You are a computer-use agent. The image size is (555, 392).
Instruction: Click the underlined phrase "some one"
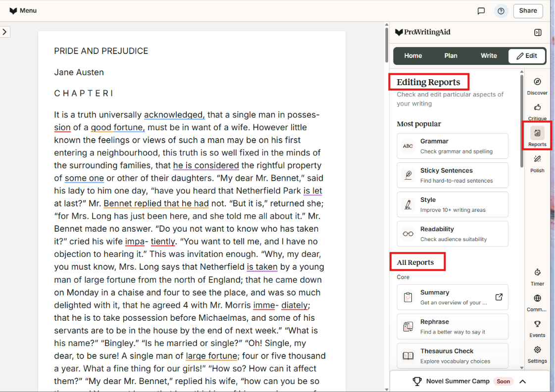(84, 178)
